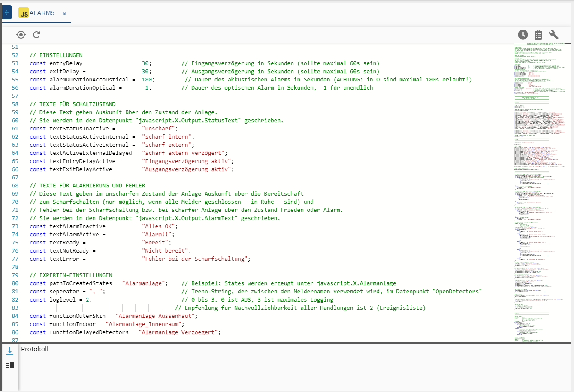Screen dimensions: 574x392
Task: Click the "Alarmanlage_Aussenhaut" string
Action: (x=155, y=316)
